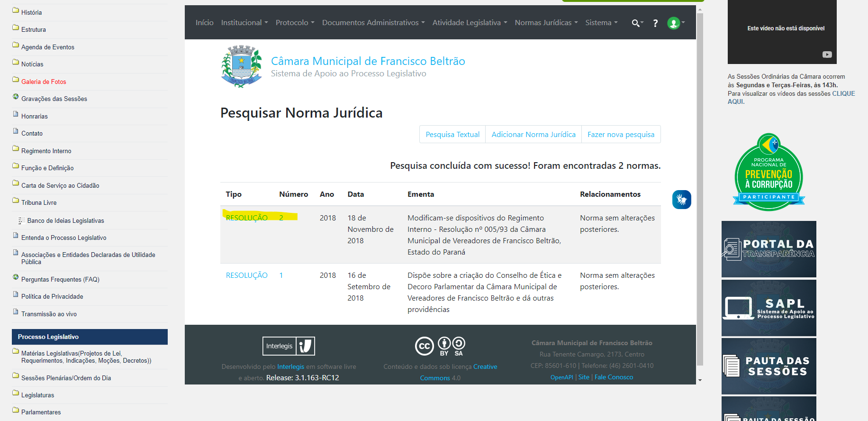Image resolution: width=868 pixels, height=421 pixels.
Task: Go to Início in the navbar
Action: (x=204, y=23)
